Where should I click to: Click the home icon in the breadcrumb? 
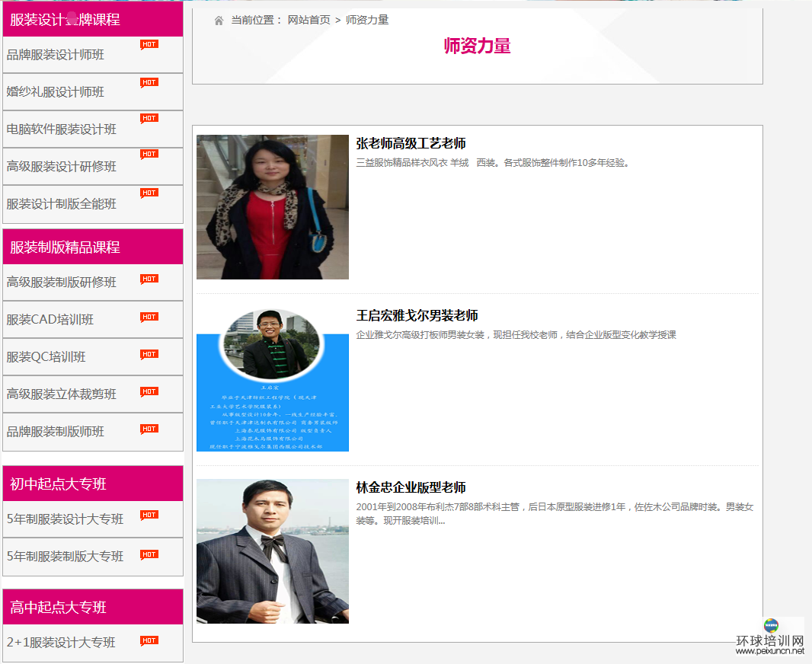219,21
